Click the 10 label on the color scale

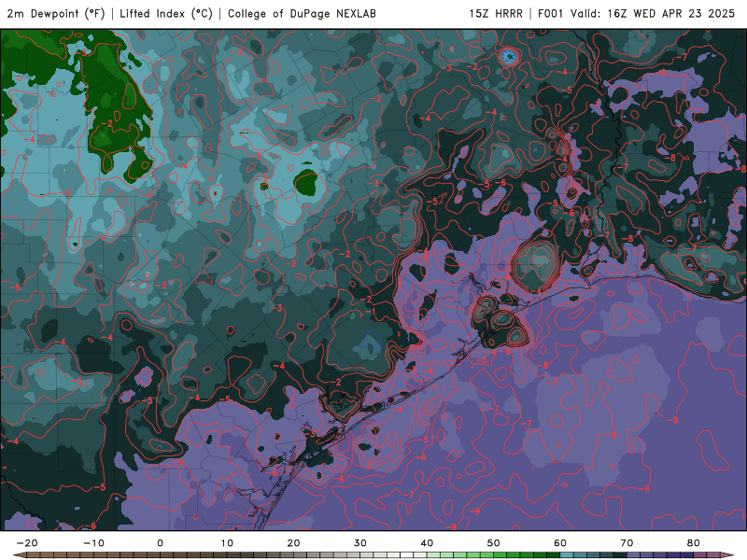[x=227, y=543]
